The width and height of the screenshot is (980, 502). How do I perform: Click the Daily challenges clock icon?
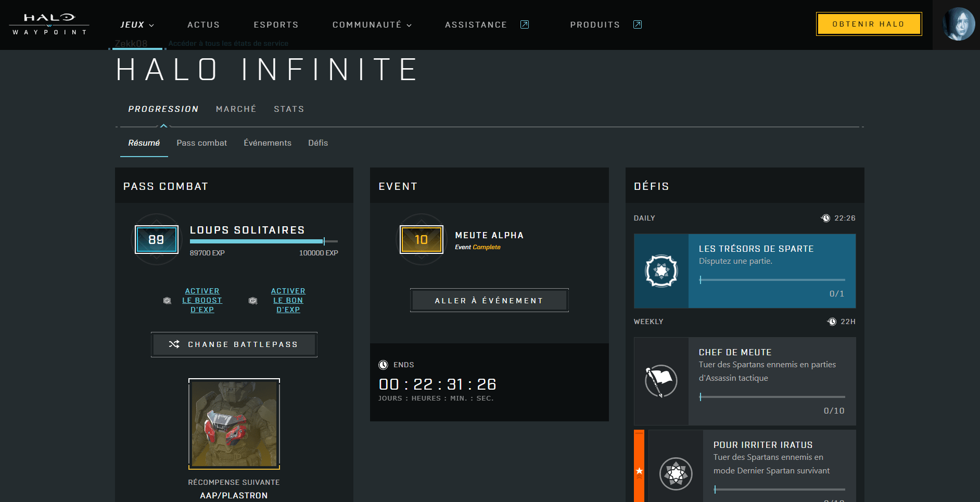(x=825, y=218)
